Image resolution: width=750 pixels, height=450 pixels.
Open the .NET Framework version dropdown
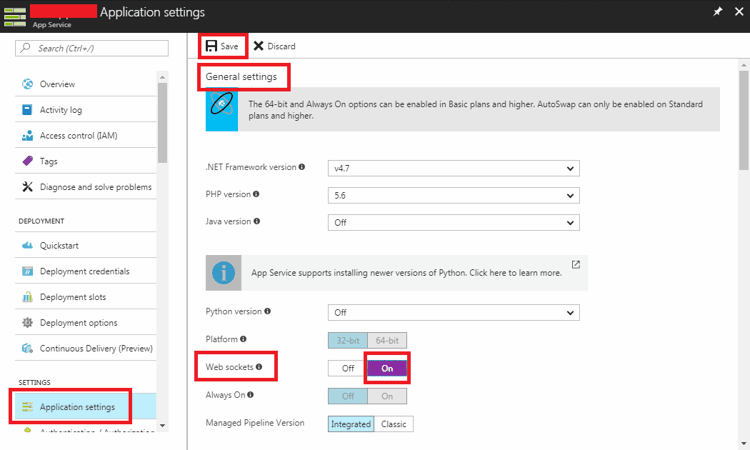(453, 168)
